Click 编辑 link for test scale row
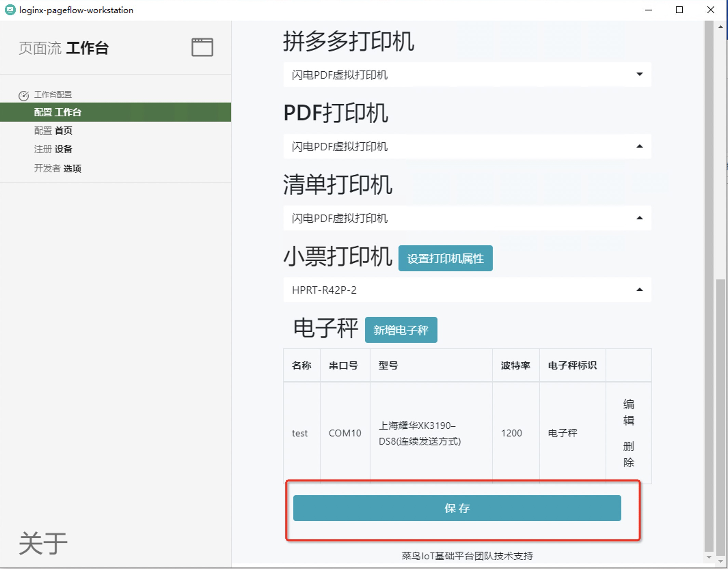 (x=628, y=412)
